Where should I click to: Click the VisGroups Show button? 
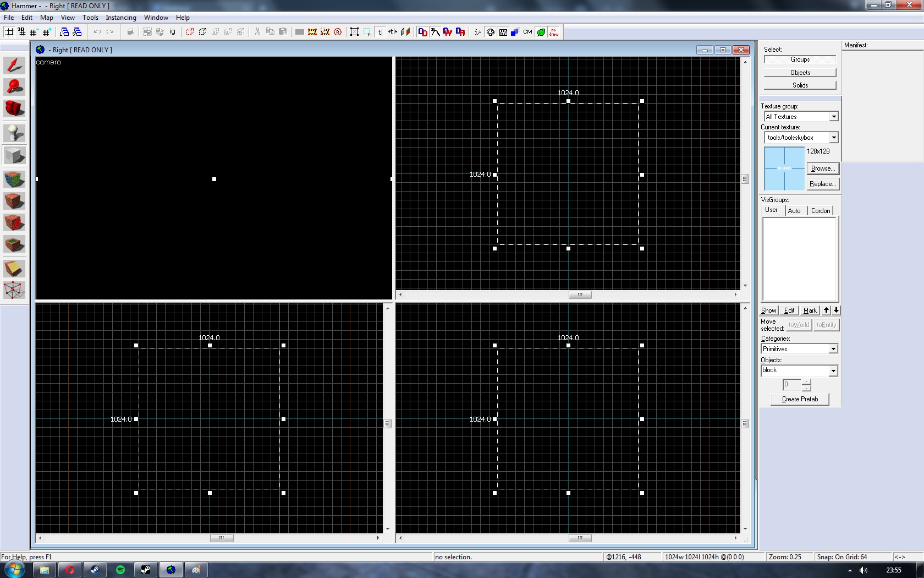click(768, 310)
